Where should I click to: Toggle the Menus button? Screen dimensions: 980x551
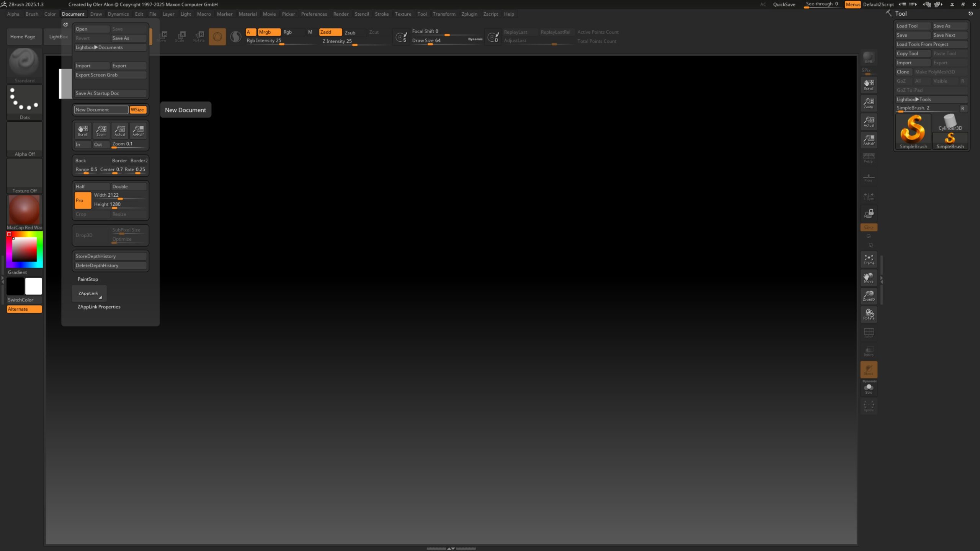pos(853,4)
